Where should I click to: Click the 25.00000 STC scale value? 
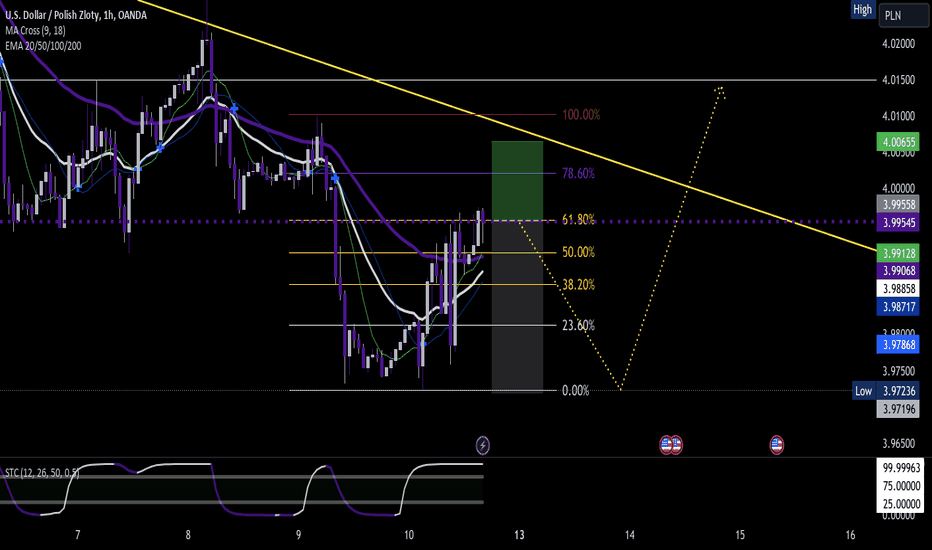coord(901,504)
